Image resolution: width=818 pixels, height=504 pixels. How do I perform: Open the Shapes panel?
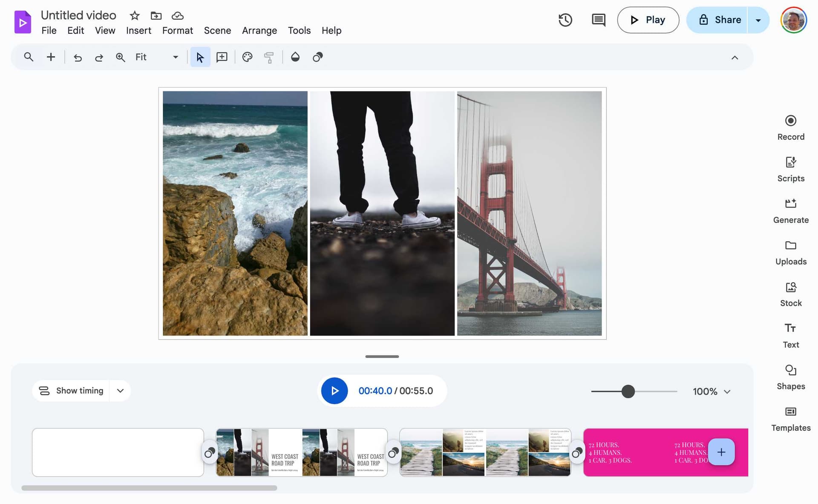pos(790,377)
